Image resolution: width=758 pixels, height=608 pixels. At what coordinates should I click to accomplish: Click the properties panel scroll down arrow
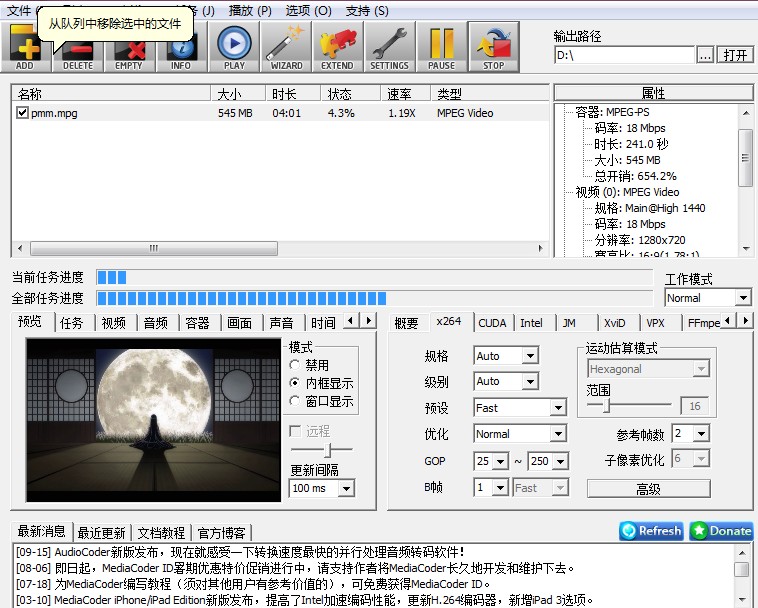746,248
